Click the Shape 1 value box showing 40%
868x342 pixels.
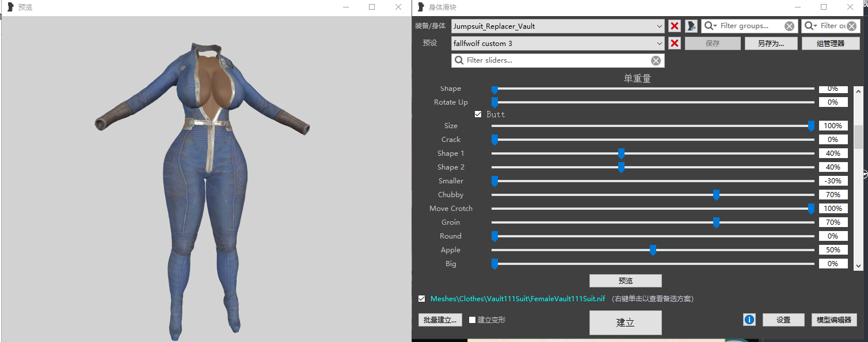point(833,153)
